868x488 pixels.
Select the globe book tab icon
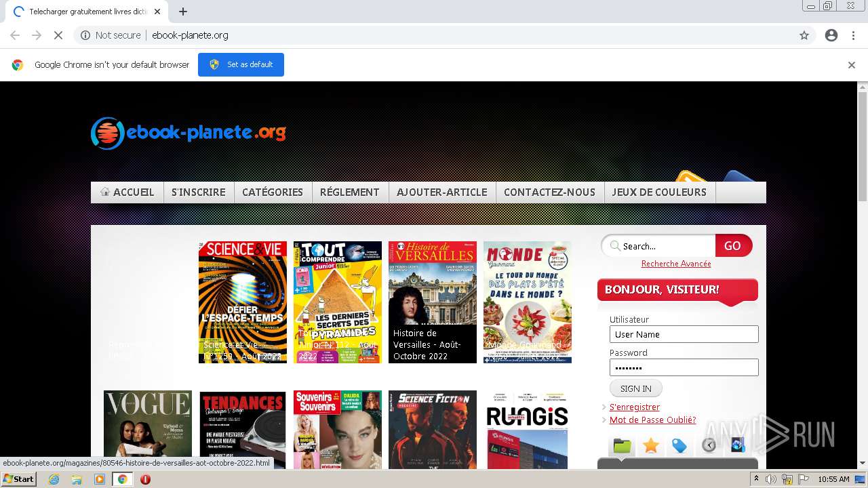(738, 446)
